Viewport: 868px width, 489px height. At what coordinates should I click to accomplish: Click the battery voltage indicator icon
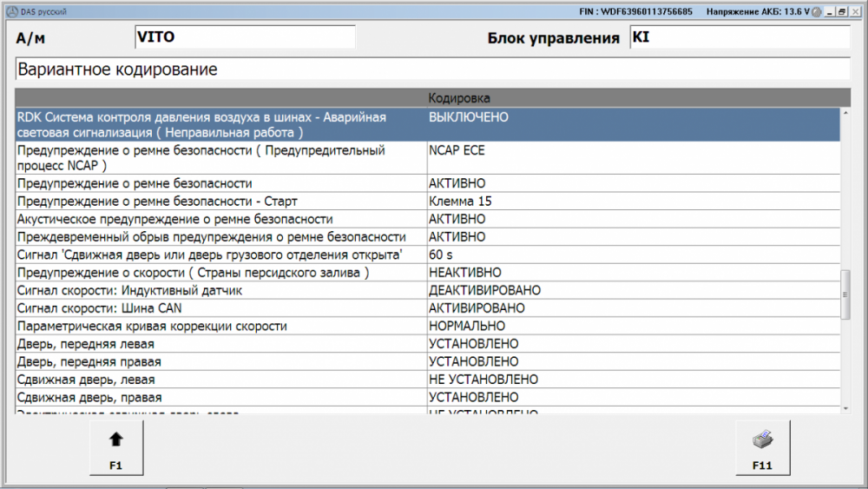pyautogui.click(x=817, y=11)
